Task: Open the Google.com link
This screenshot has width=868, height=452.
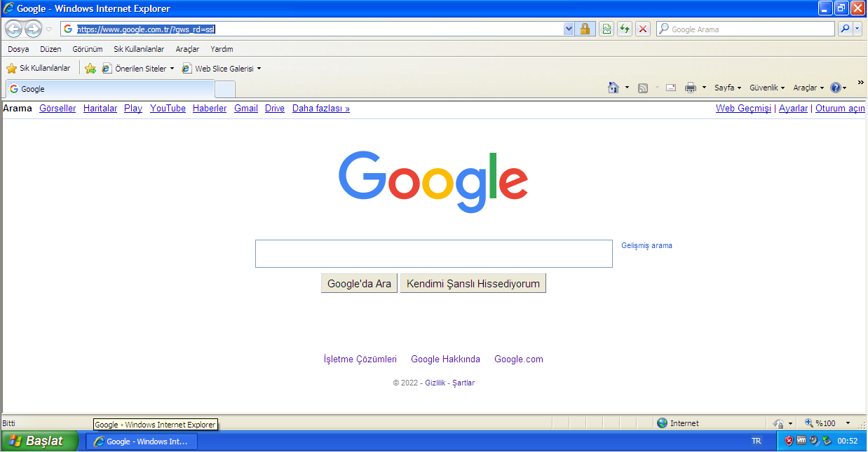Action: 519,359
